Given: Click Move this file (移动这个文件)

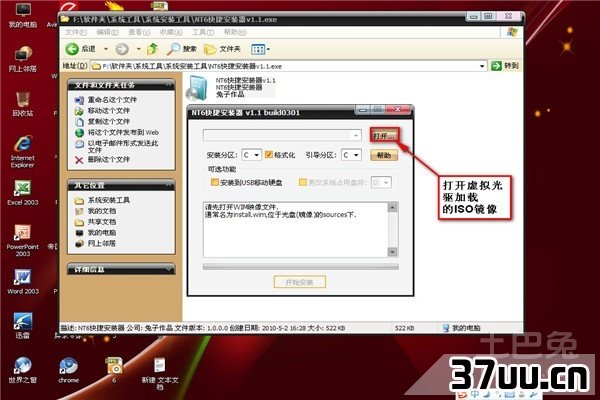Looking at the screenshot, I should 109,111.
